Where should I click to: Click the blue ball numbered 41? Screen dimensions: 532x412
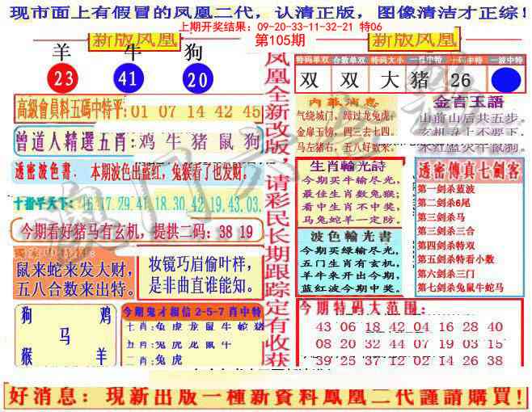[x=129, y=78]
